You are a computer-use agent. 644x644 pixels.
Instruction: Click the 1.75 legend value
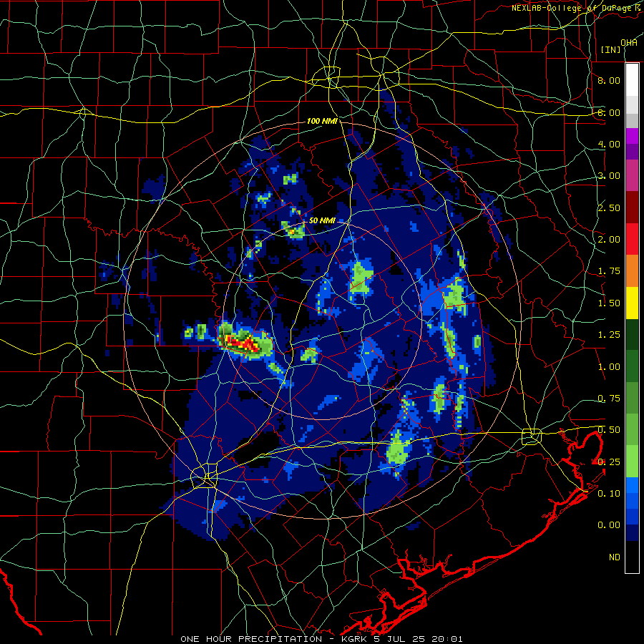tap(609, 271)
